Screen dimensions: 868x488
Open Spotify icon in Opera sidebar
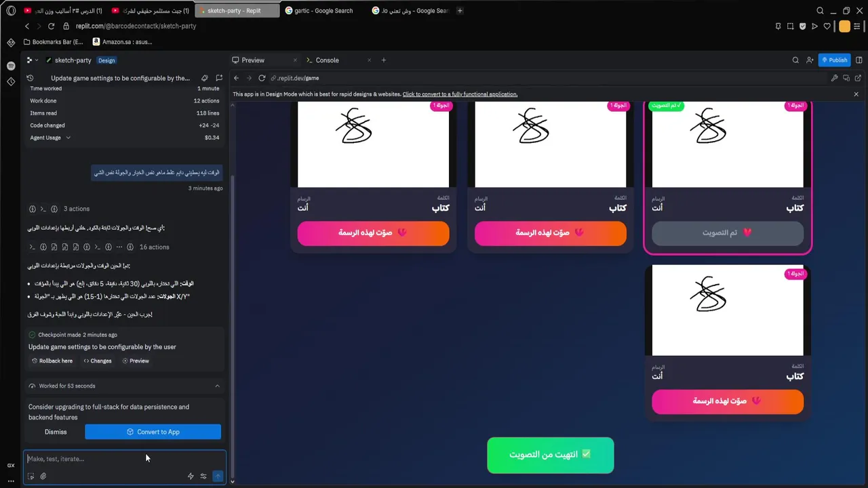tap(11, 66)
